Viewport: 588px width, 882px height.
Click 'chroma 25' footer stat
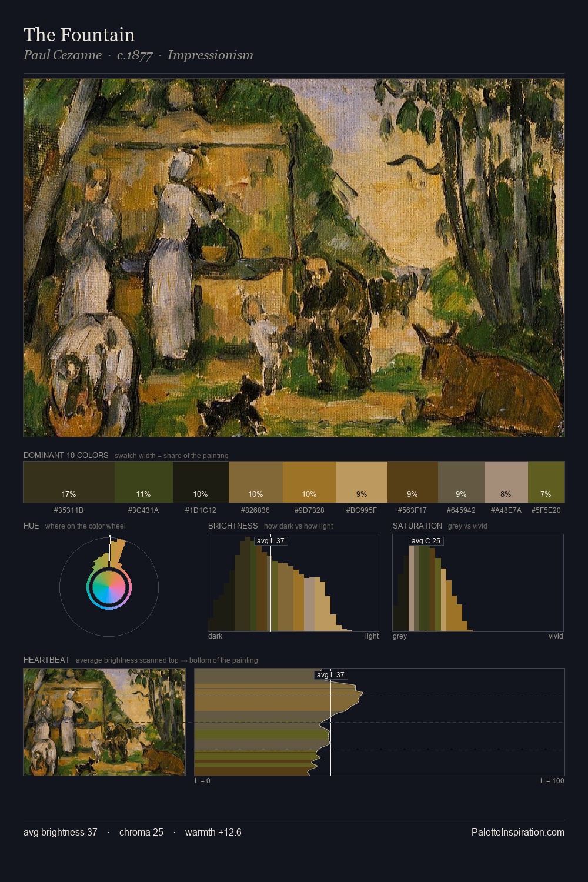click(141, 832)
